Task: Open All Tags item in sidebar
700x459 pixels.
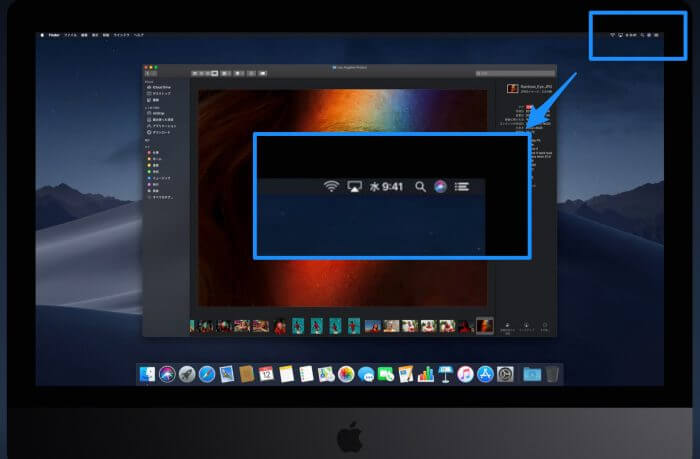Action: coord(160,197)
